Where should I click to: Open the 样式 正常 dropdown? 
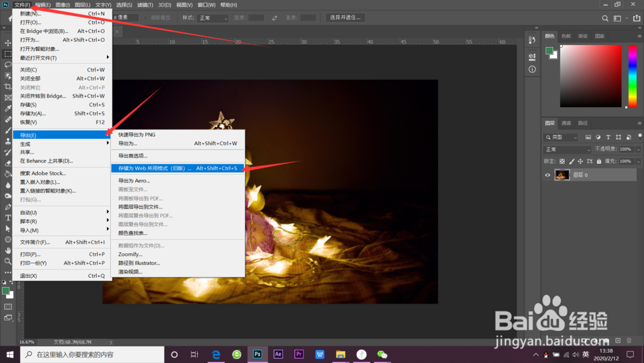213,18
